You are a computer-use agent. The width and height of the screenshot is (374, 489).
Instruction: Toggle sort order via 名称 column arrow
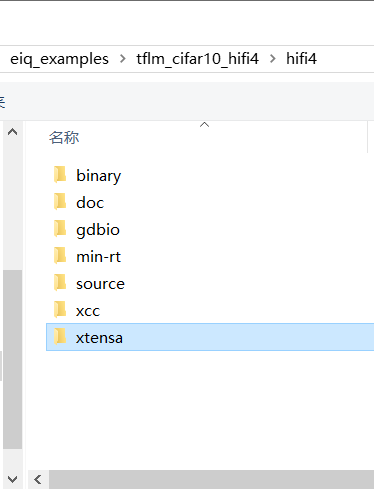pos(204,125)
